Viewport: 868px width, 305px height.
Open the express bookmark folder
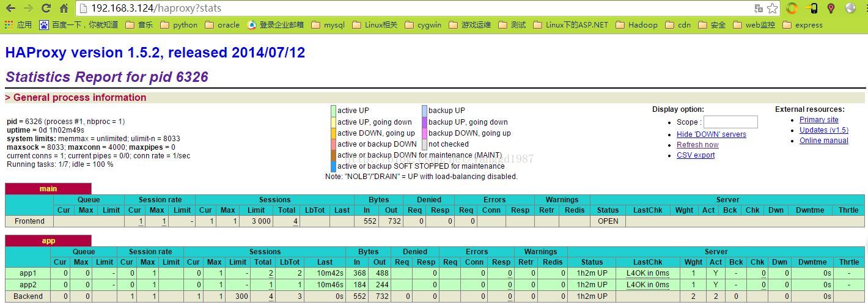pyautogui.click(x=803, y=25)
